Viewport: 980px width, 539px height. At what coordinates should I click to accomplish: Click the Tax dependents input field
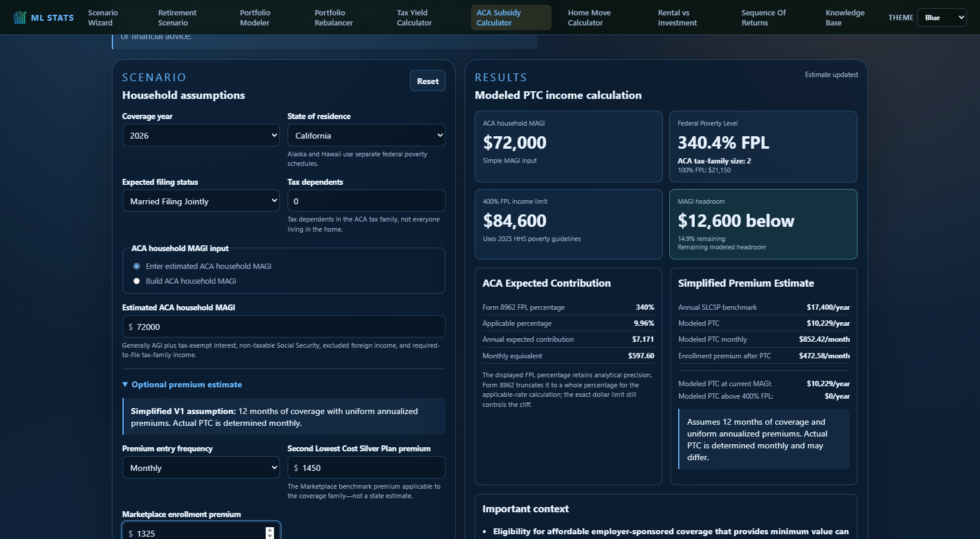coord(366,201)
